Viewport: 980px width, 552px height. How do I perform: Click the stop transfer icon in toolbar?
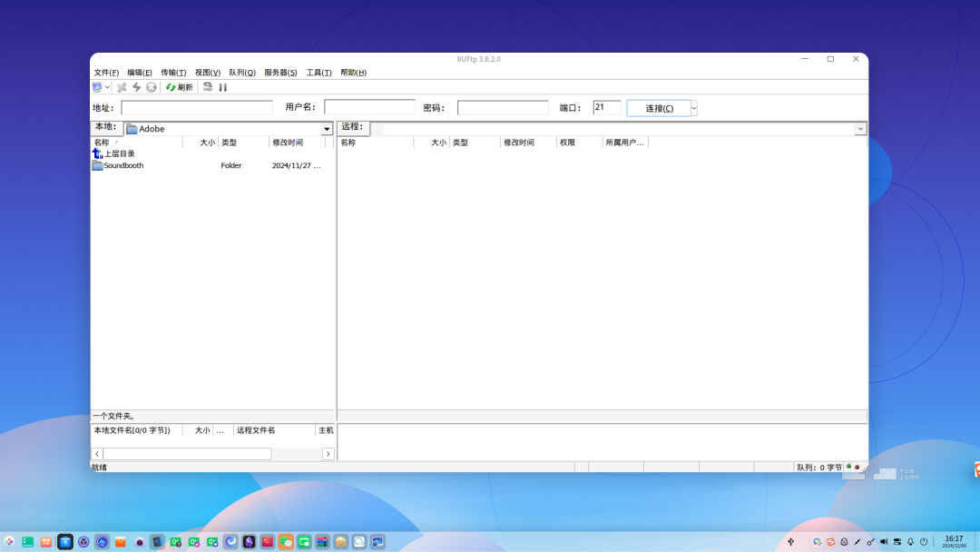coord(151,87)
